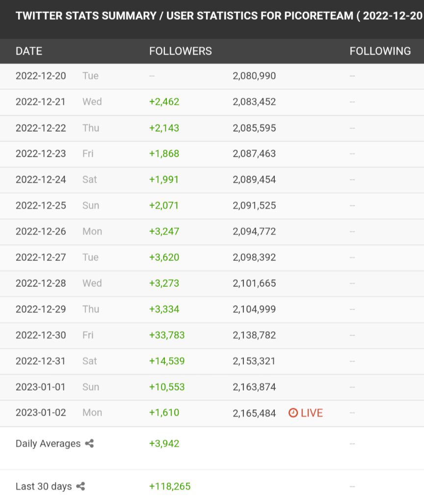Click the date 2022-12-25
The width and height of the screenshot is (424, 504).
tap(41, 205)
